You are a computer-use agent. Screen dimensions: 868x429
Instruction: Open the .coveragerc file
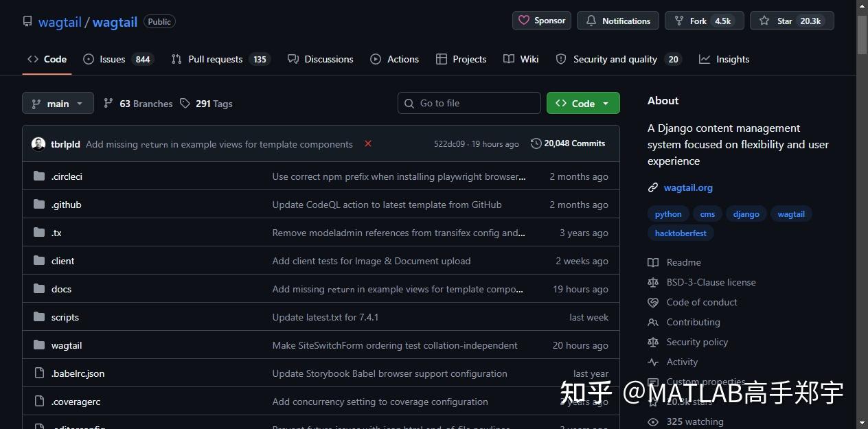76,402
